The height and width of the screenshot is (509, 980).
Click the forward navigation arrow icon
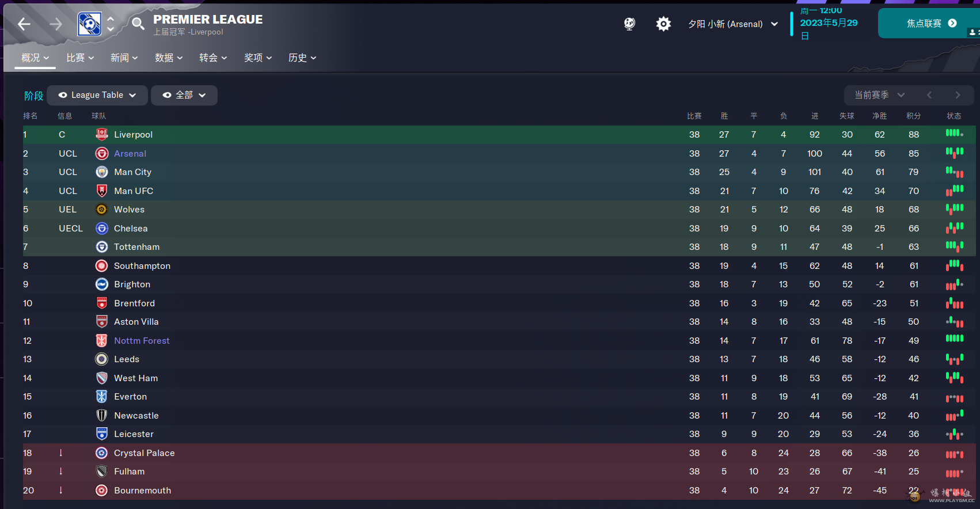pos(56,24)
